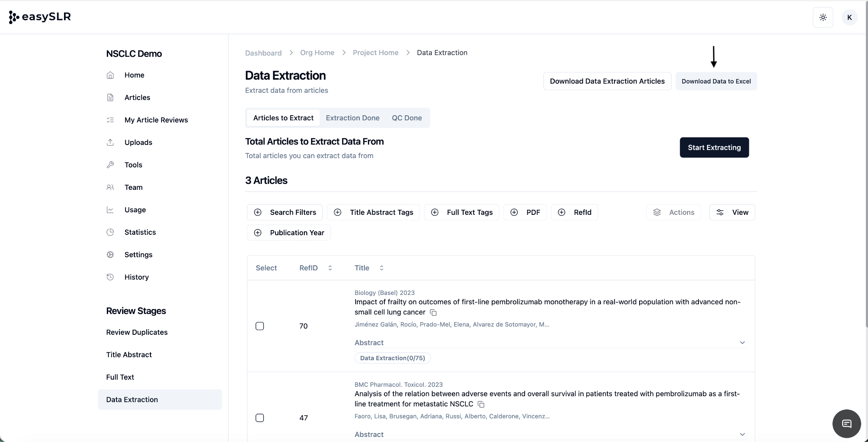Open the Publication Year filter dropdown
868x442 pixels.
point(289,233)
